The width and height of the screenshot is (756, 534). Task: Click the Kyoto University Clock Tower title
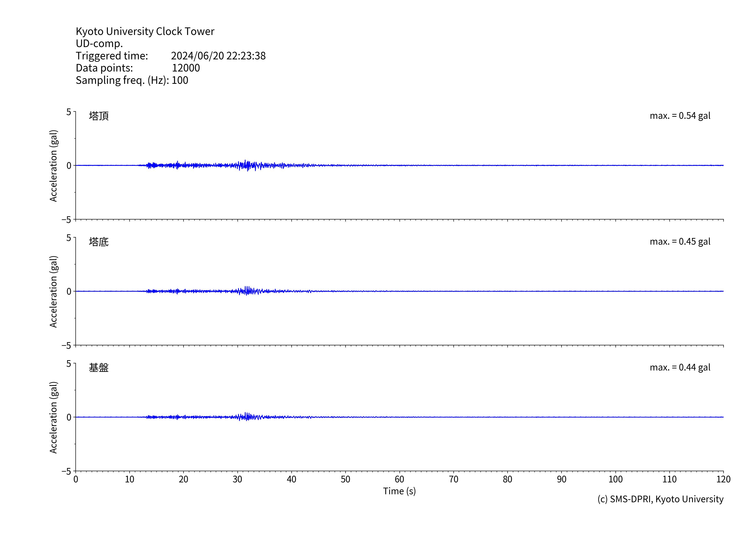145,31
